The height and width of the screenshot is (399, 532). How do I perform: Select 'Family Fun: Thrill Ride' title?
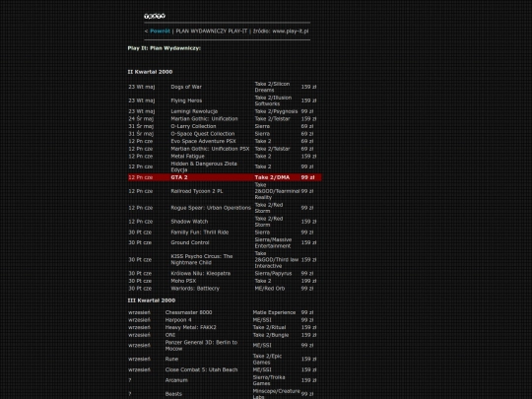coord(199,233)
